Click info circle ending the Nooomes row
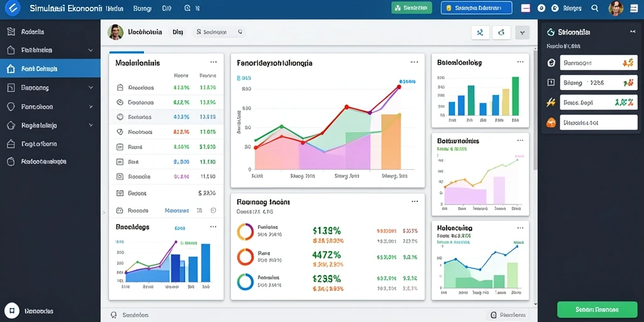 (x=213, y=210)
